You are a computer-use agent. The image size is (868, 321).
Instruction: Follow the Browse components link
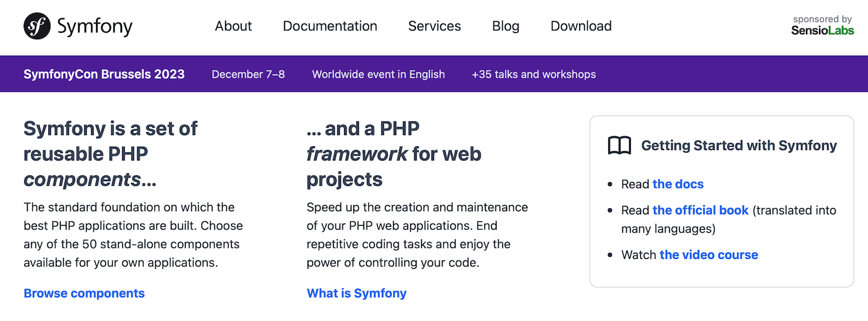point(84,293)
